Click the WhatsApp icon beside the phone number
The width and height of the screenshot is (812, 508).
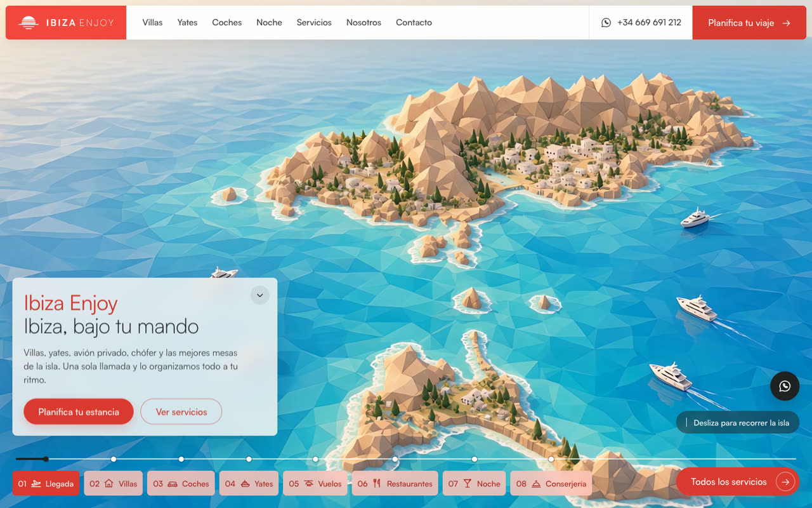point(606,23)
